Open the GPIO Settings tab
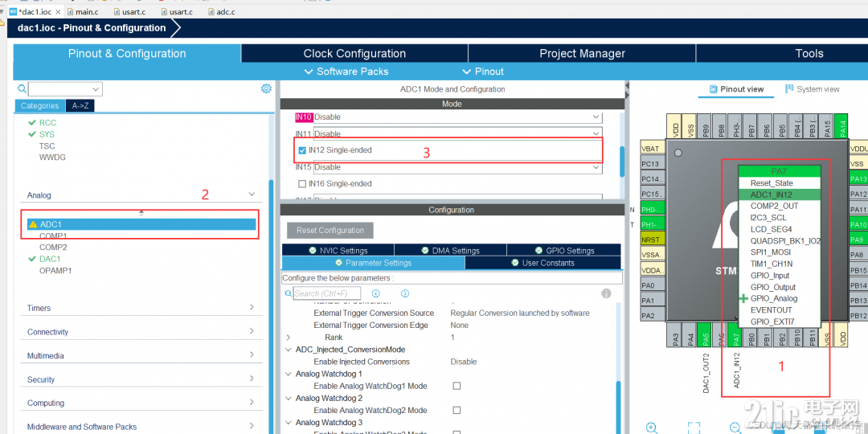The height and width of the screenshot is (434, 868). point(563,250)
